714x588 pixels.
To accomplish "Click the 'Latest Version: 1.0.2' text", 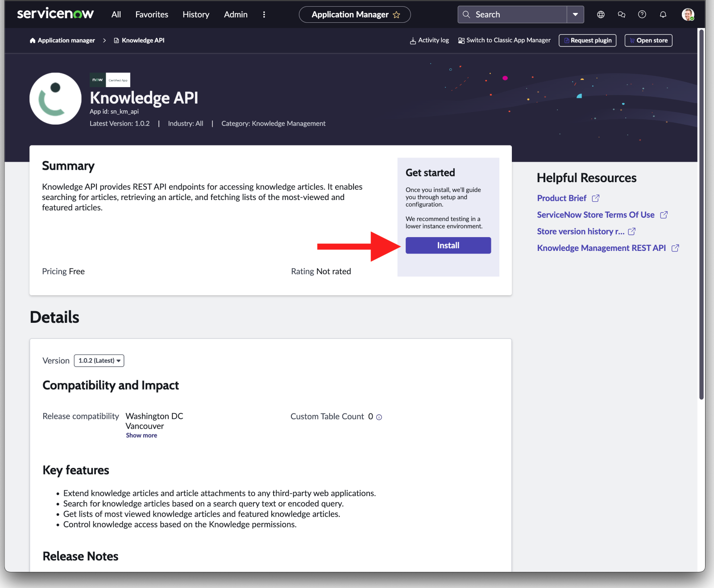I will click(120, 124).
